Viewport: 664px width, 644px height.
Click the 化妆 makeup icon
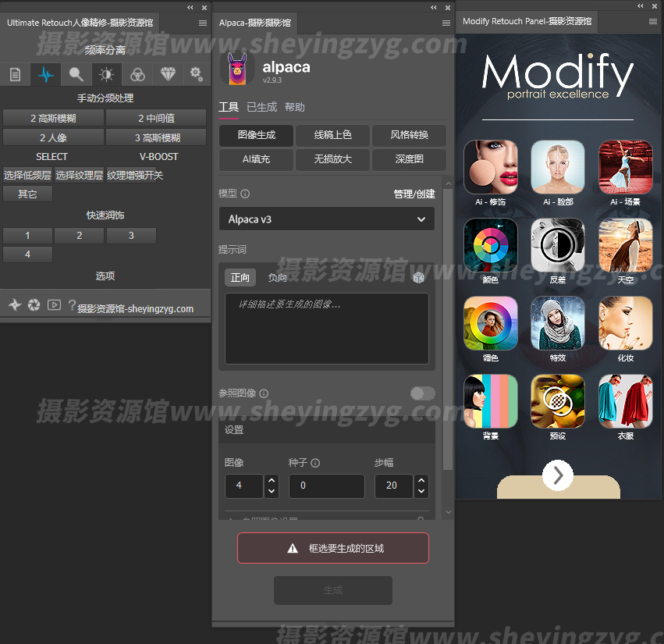pyautogui.click(x=625, y=323)
